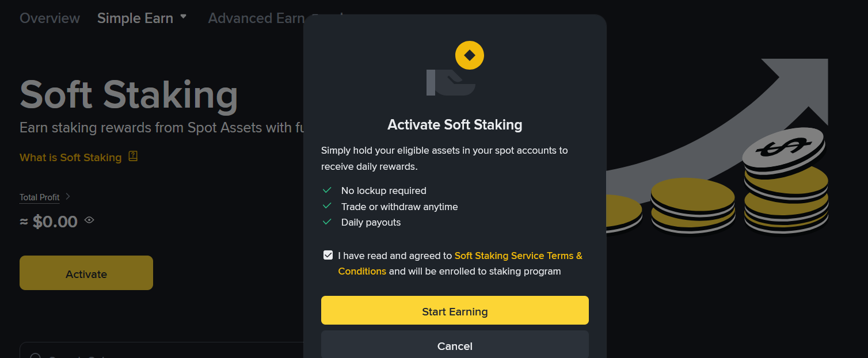The height and width of the screenshot is (358, 868).
Task: Open the chevron next to Total Profit
Action: 68,197
